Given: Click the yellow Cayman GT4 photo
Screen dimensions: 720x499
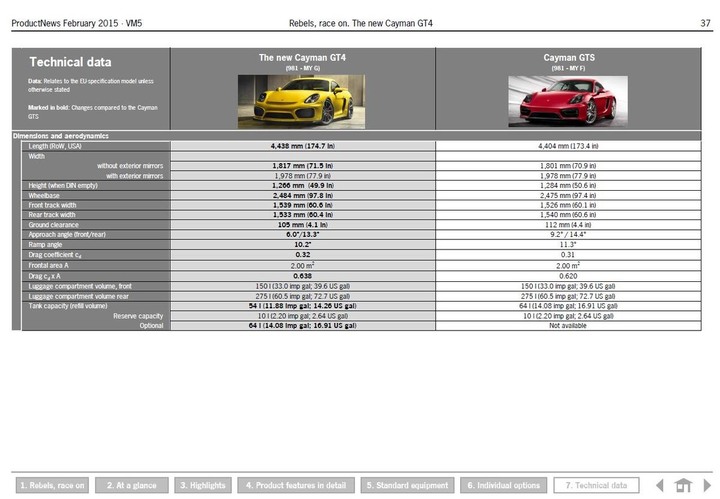Looking at the screenshot, I should click(x=302, y=102).
